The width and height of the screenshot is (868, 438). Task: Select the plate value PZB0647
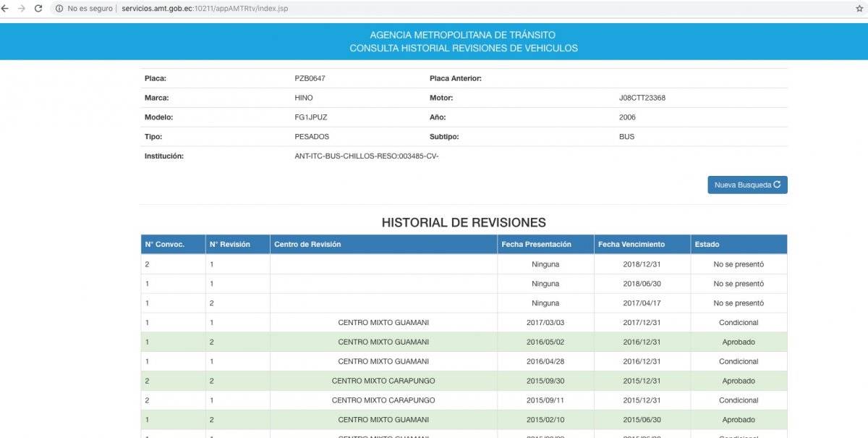point(310,78)
